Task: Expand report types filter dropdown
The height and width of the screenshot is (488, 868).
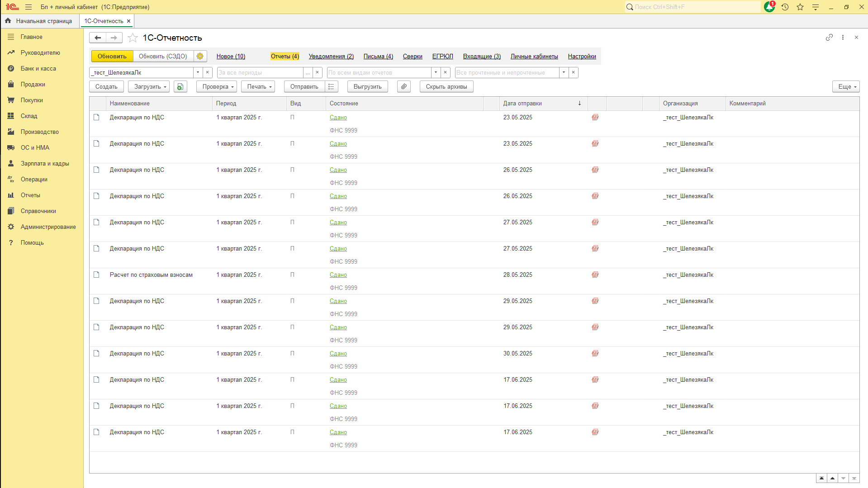Action: click(436, 72)
